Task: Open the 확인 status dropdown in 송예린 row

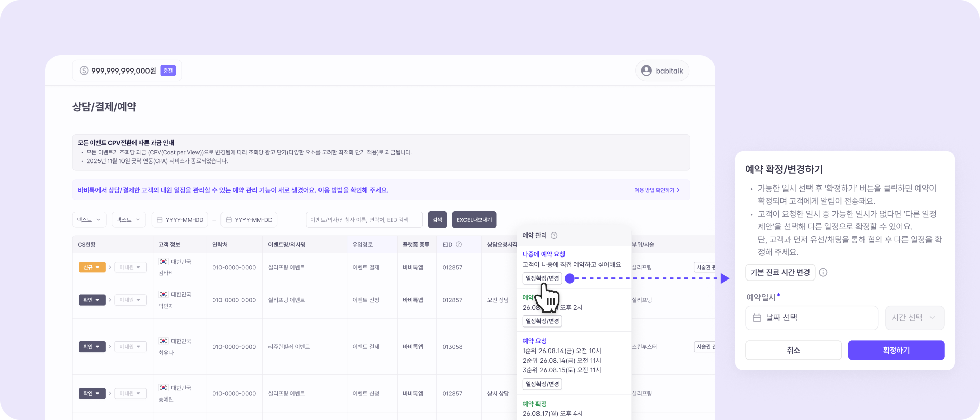Action: pos(92,393)
